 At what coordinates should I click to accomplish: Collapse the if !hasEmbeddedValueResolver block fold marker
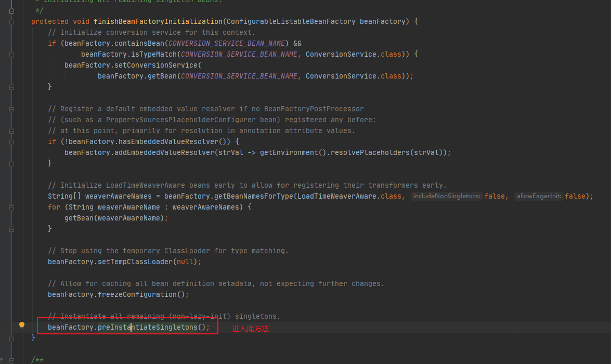tap(11, 142)
